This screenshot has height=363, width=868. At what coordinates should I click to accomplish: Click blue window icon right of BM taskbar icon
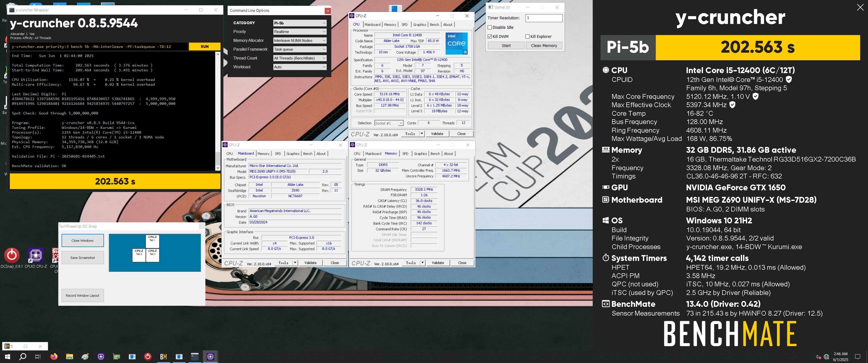(179, 357)
